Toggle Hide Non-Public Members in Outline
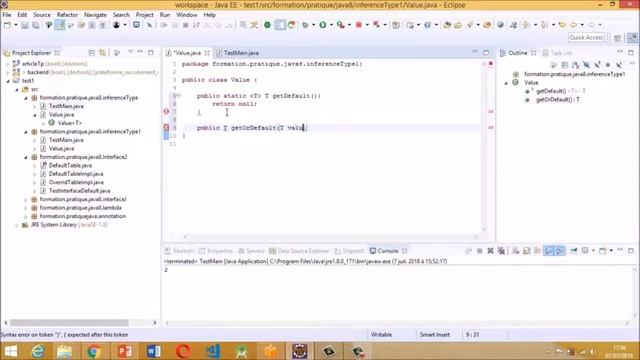This screenshot has width=640, height=360. 608,64
